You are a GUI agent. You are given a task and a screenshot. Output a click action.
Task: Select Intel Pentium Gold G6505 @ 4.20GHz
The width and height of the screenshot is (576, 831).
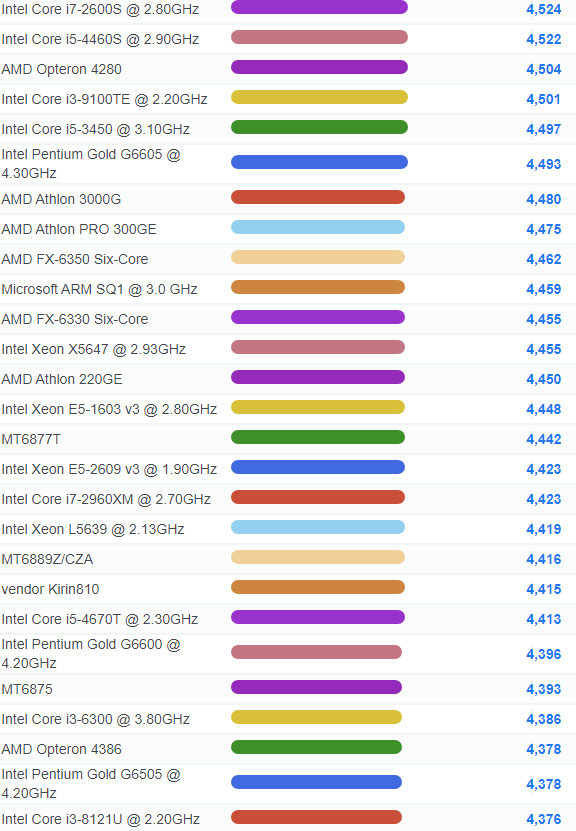[x=91, y=783]
